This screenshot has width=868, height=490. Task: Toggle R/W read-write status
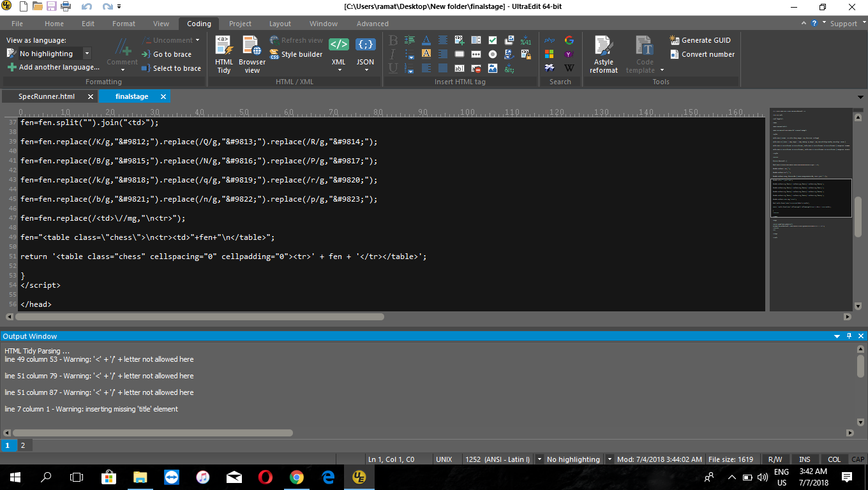[x=775, y=459]
